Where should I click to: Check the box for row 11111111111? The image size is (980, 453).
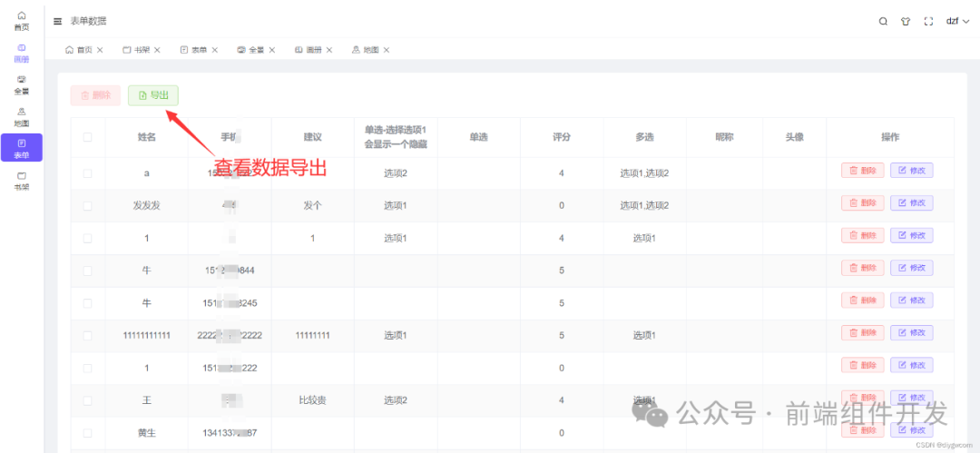click(x=87, y=335)
